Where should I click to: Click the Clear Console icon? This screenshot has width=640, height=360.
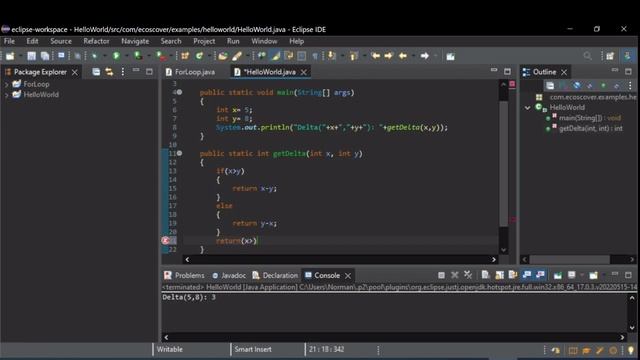pos(485,276)
